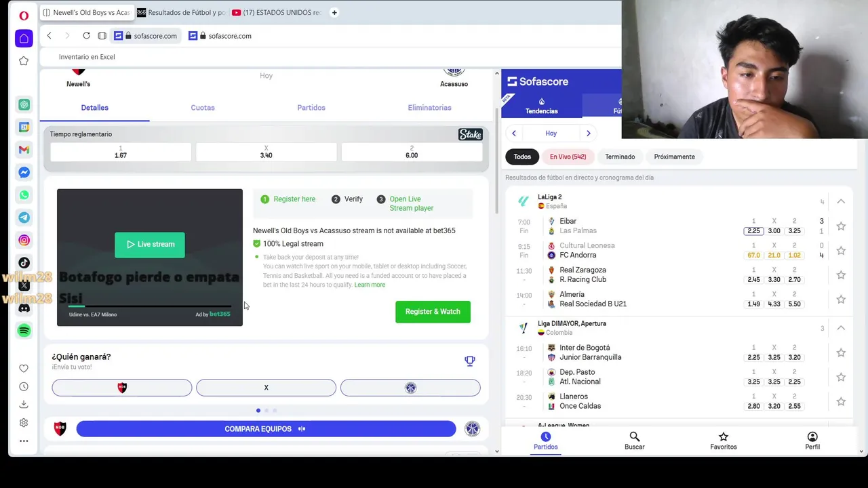Open the Opera menu logo
Screen dimensions: 868x488
coord(24,16)
